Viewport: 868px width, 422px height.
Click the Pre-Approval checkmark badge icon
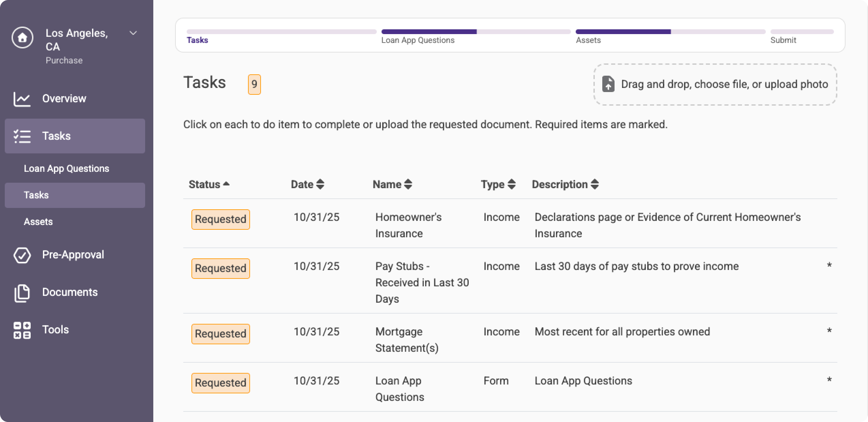tap(22, 255)
